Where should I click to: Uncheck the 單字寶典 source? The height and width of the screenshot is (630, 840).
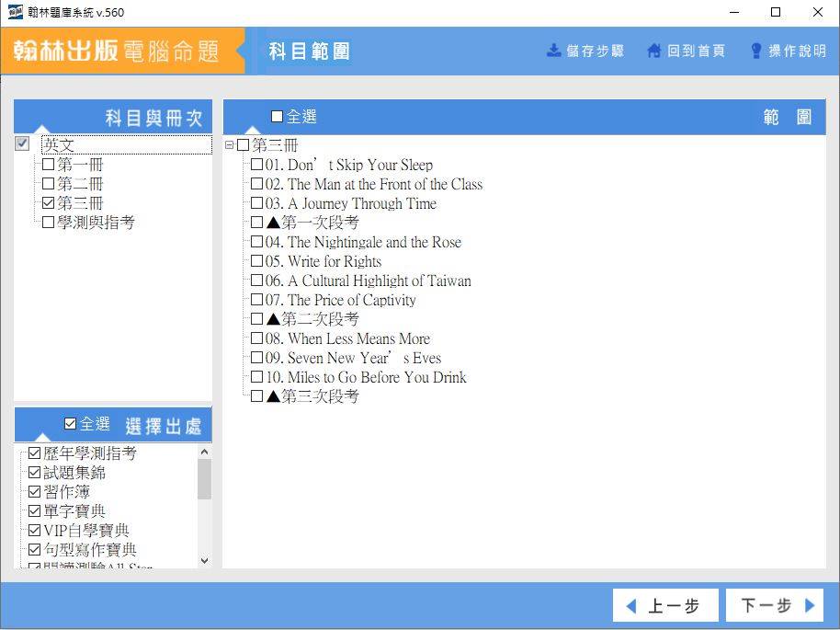coord(34,511)
